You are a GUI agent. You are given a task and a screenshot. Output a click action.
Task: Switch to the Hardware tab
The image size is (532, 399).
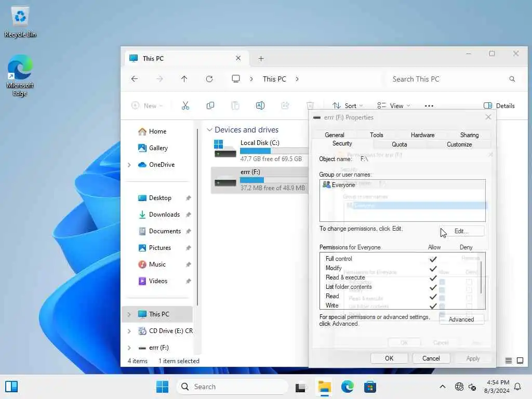422,135
